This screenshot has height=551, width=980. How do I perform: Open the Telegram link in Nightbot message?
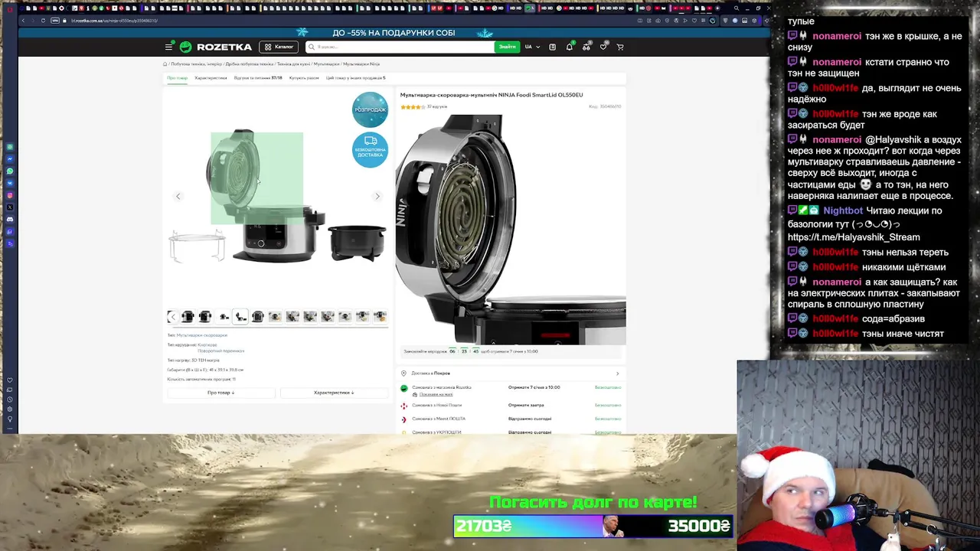[x=854, y=237]
